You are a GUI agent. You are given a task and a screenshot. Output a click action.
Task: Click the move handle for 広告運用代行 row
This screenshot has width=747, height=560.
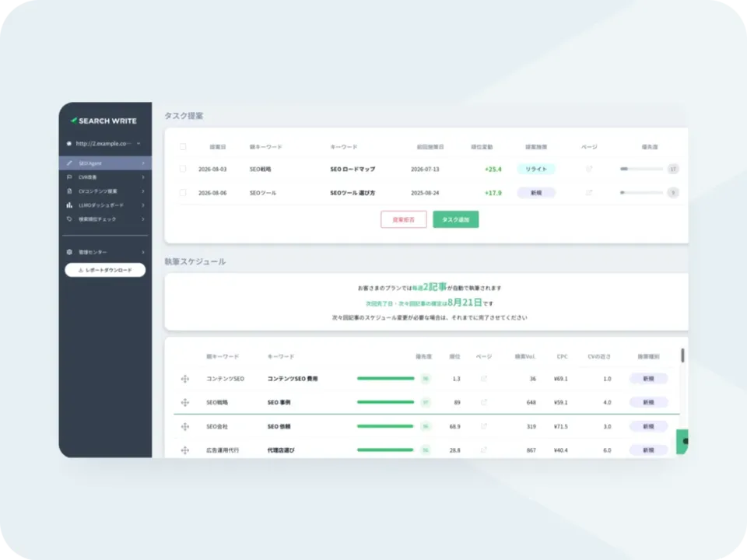(185, 450)
